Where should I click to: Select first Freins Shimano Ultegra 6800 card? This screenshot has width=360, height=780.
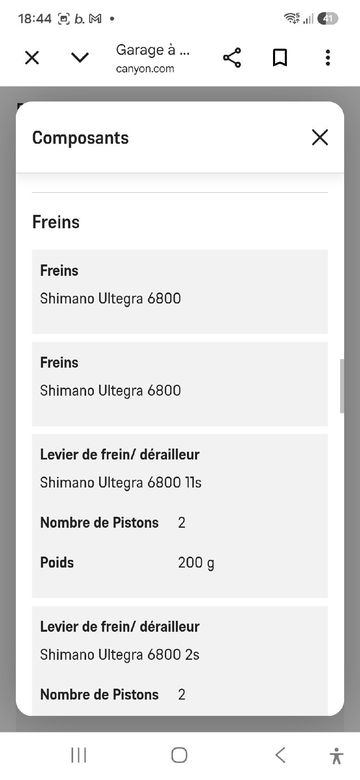[x=180, y=292]
